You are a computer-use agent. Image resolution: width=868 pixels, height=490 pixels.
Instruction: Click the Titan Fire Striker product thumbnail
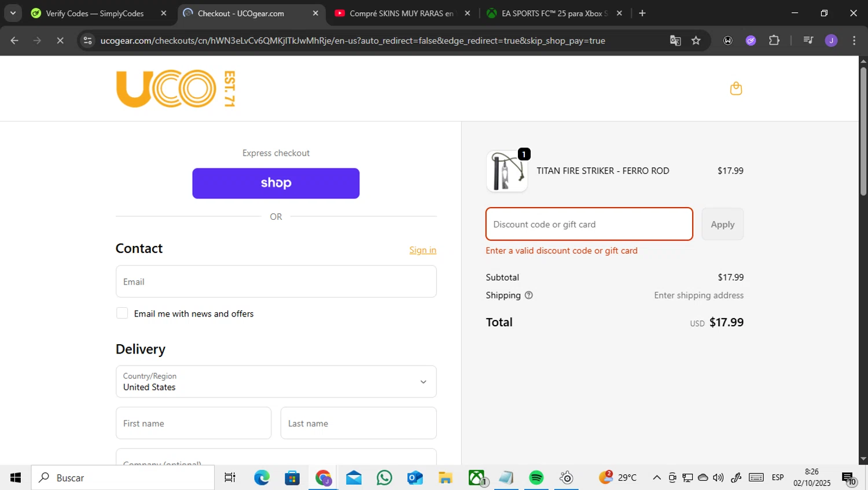coord(507,171)
